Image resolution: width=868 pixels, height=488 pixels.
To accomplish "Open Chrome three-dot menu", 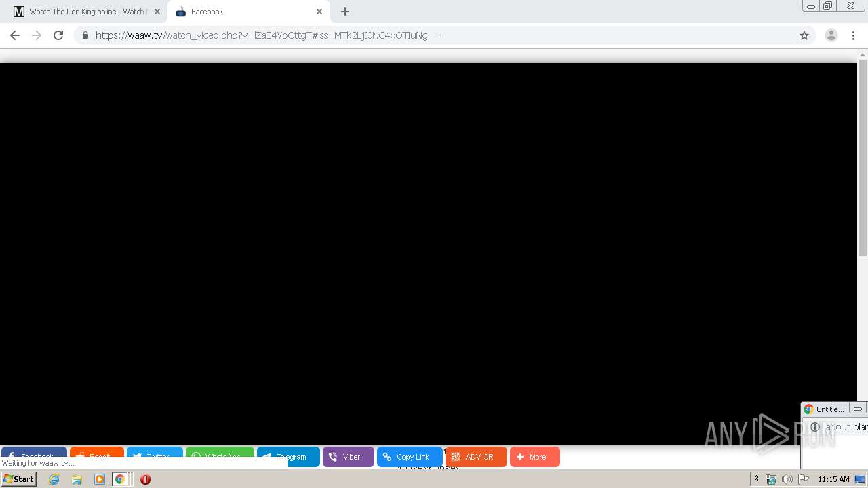I will tap(853, 35).
